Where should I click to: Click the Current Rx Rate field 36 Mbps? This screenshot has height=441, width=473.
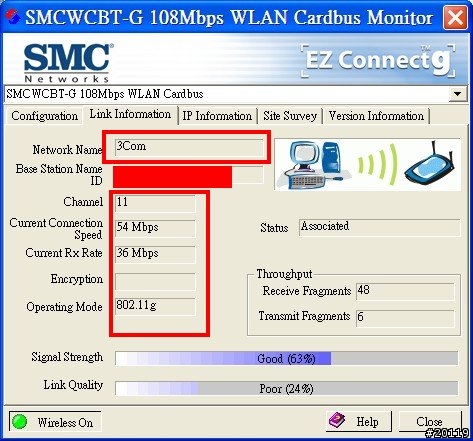click(155, 254)
